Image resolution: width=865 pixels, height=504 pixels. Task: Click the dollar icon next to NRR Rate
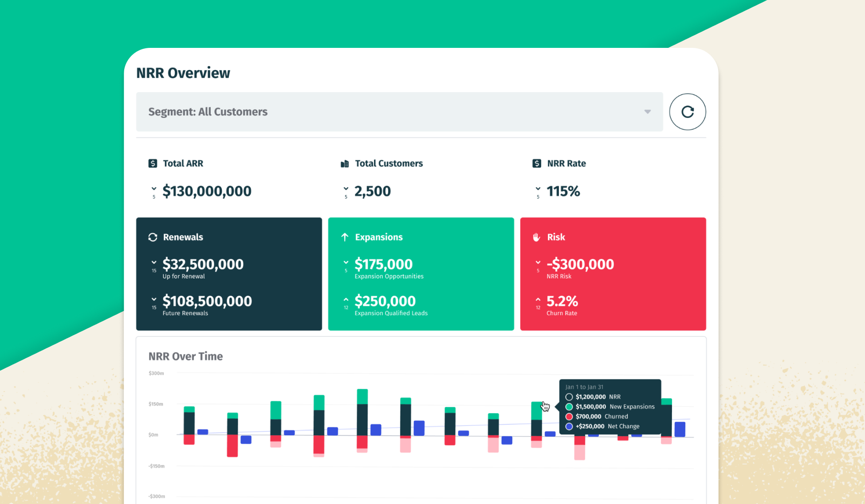click(x=537, y=163)
